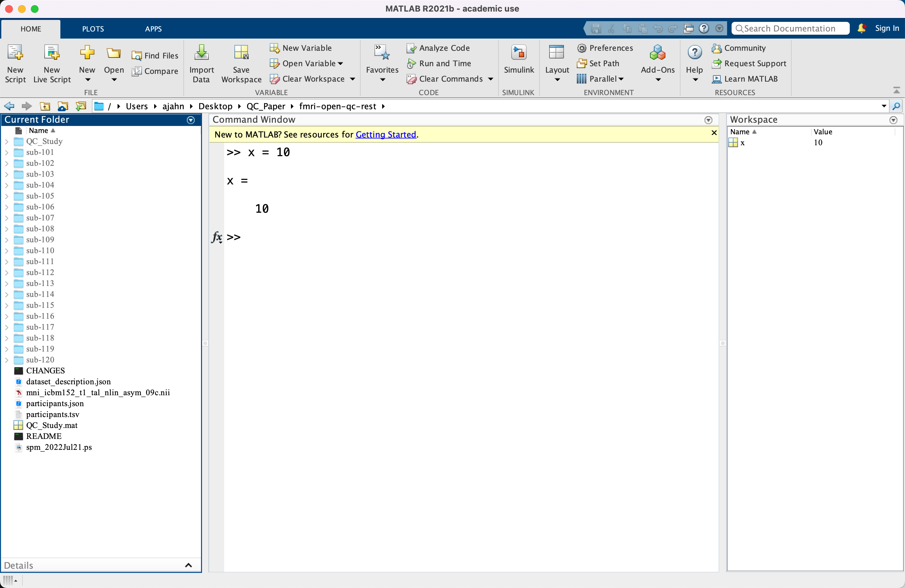This screenshot has height=588, width=905.
Task: Switch to the APPS tab
Action: 153,29
